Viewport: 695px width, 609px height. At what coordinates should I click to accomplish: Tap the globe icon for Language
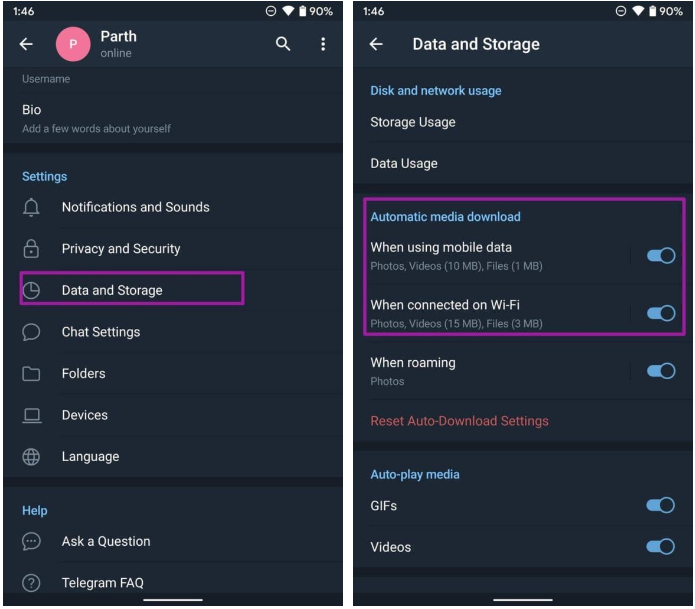[x=31, y=457]
